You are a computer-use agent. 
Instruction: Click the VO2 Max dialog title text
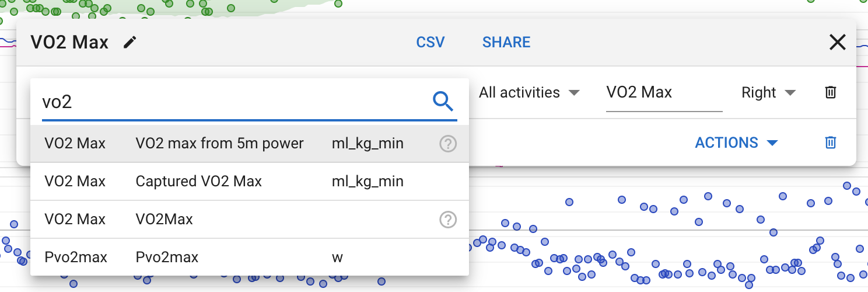[69, 42]
